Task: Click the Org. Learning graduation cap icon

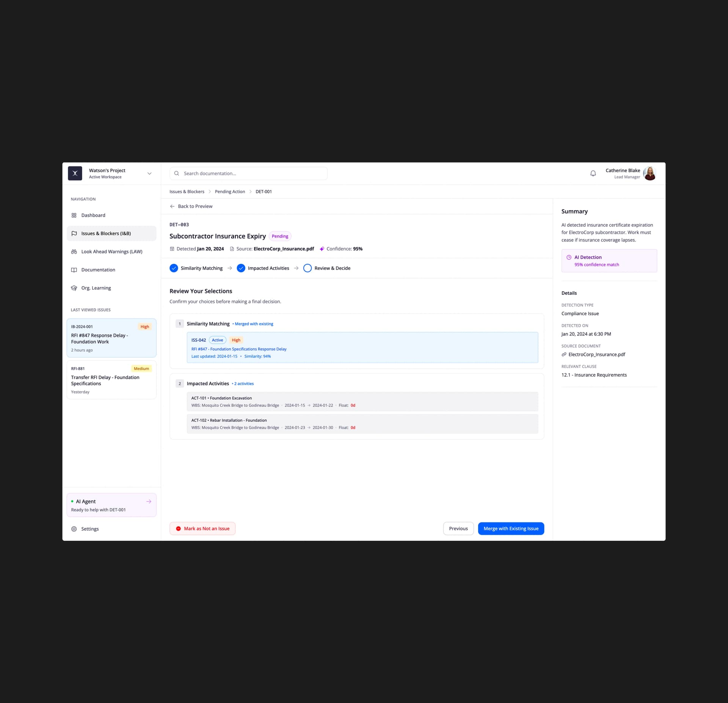Action: 74,288
